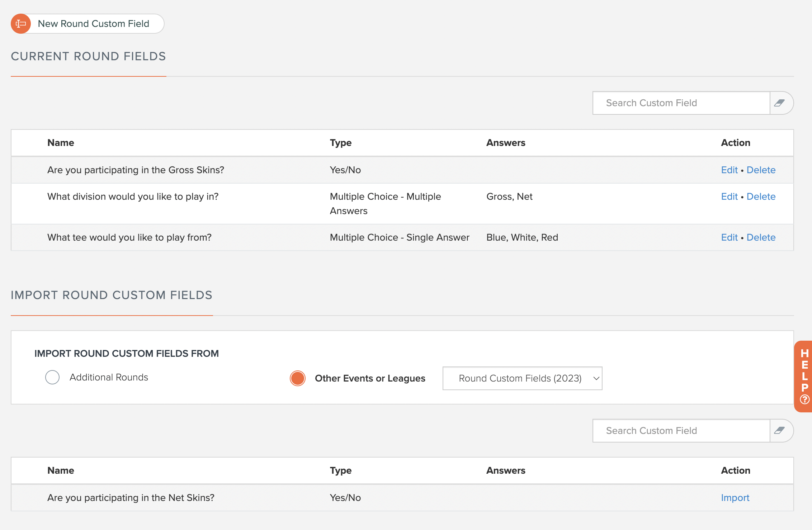Clear the upper custom field search using the eraser icon
Image resolution: width=812 pixels, height=530 pixels.
[x=780, y=103]
